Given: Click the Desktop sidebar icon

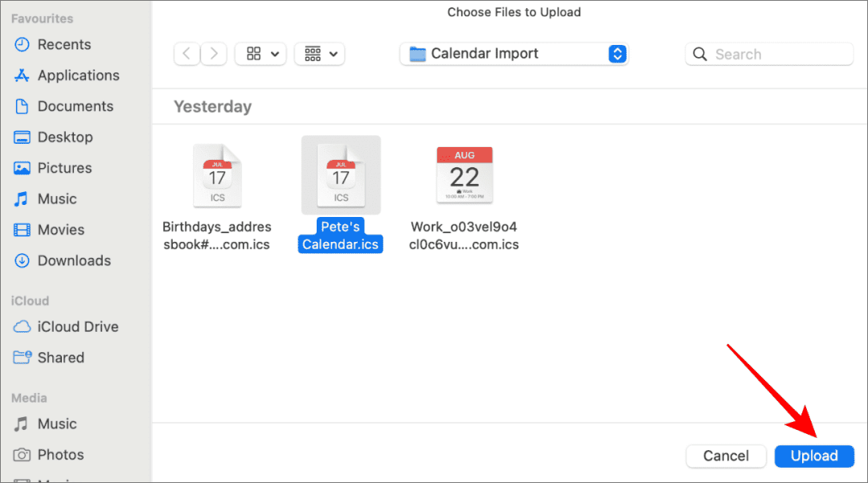Looking at the screenshot, I should click(23, 137).
